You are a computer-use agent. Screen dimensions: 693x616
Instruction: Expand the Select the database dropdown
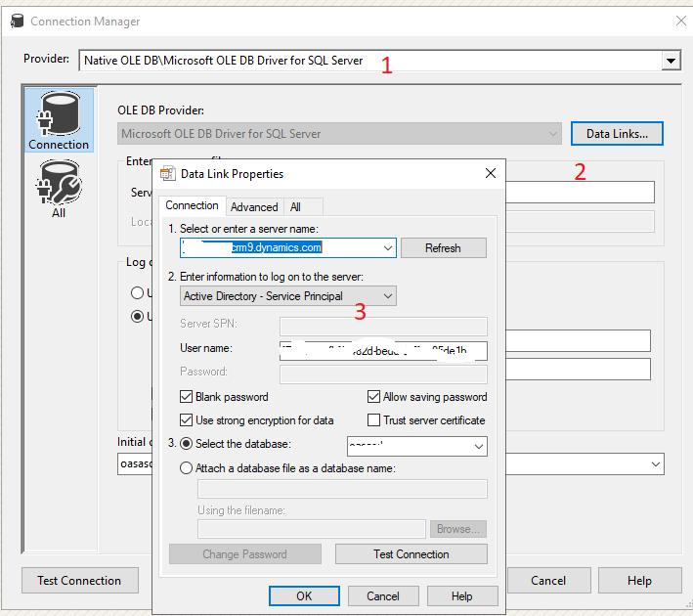pyautogui.click(x=478, y=447)
